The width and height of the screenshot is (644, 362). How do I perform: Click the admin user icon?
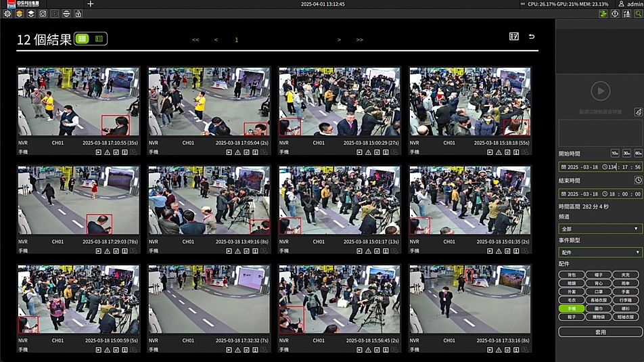point(621,4)
